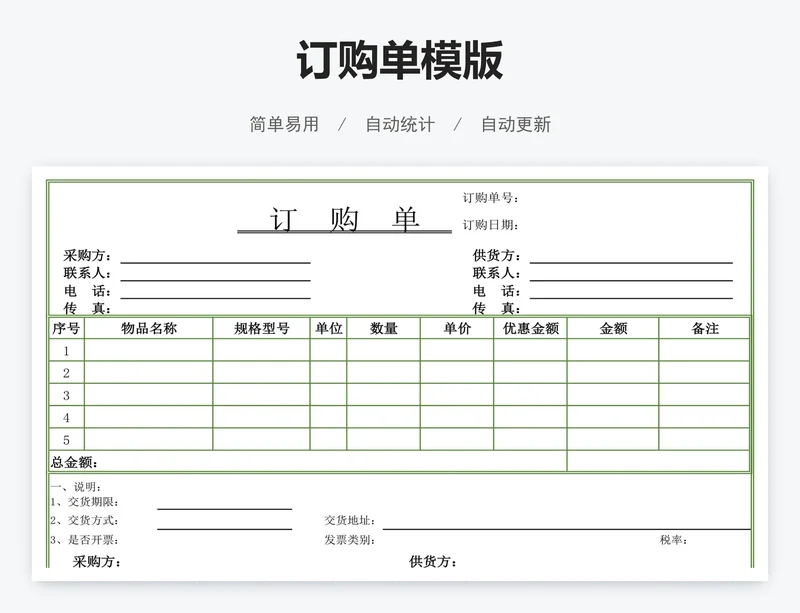Image resolution: width=800 pixels, height=613 pixels.
Task: Click the 简单易用 subtitle text
Action: point(284,125)
